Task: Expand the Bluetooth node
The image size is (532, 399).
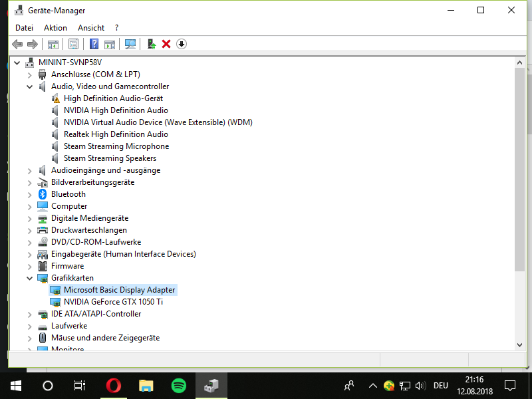Action: pyautogui.click(x=29, y=194)
